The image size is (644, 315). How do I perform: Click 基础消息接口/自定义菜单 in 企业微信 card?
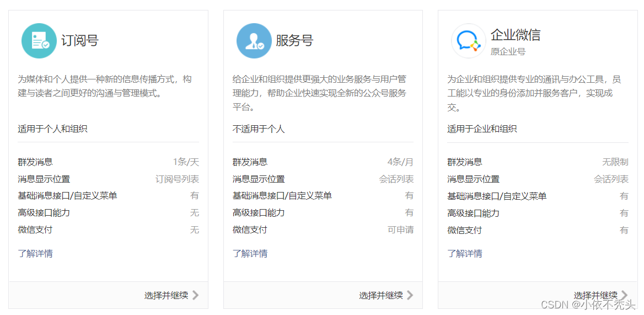pos(497,196)
